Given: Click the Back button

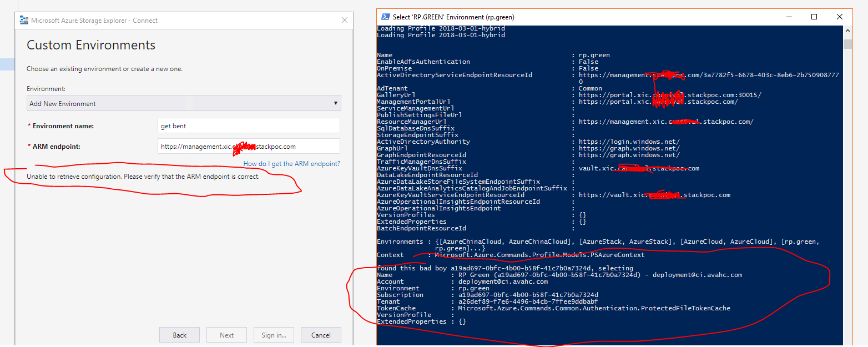Looking at the screenshot, I should 179,335.
